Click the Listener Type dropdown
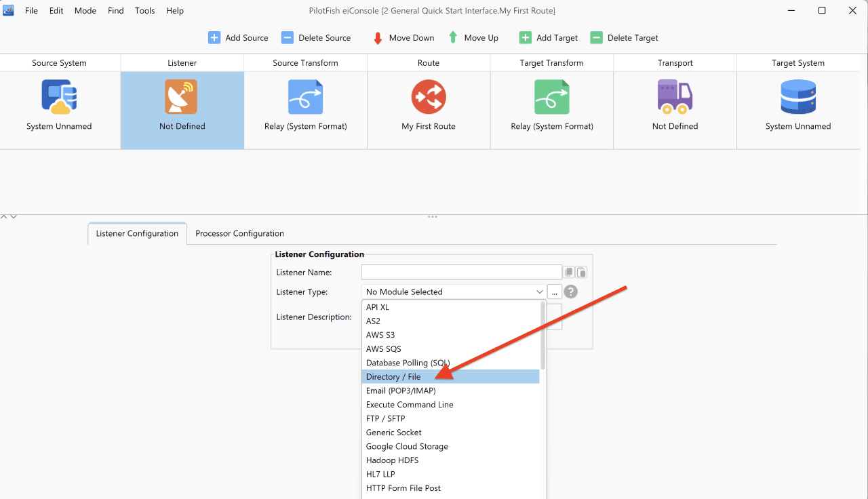The height and width of the screenshot is (499, 868). coord(454,292)
